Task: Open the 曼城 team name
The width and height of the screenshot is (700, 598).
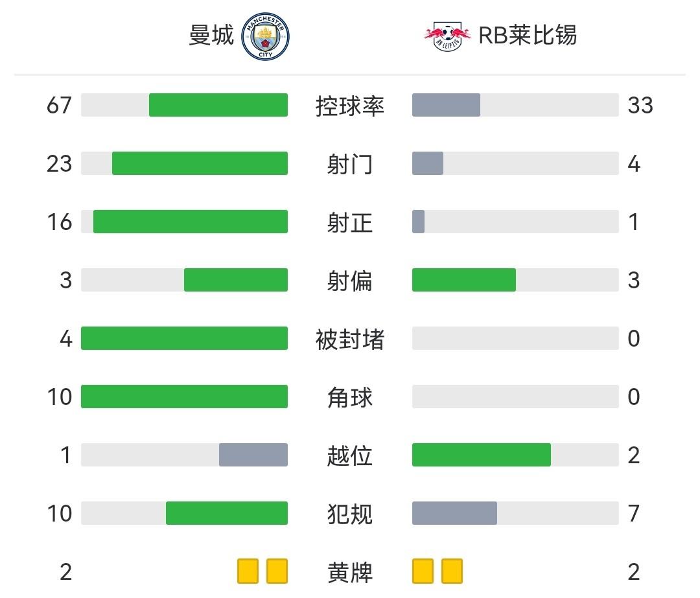Action: [x=211, y=36]
